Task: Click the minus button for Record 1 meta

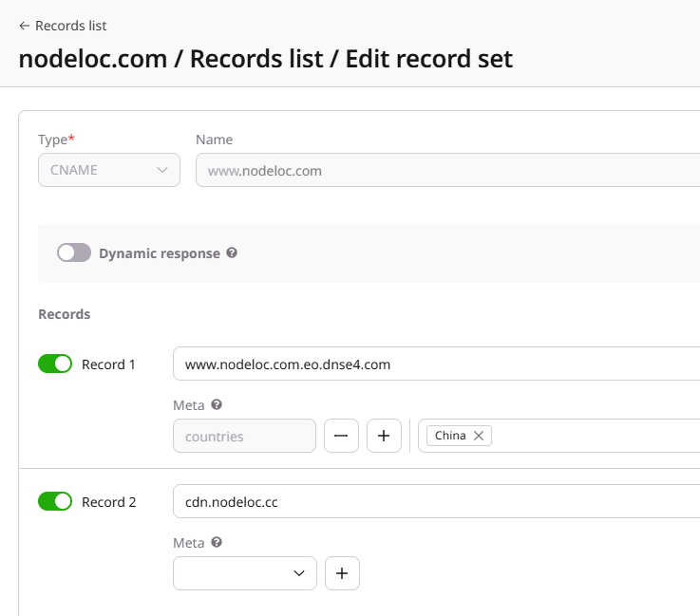Action: tap(341, 436)
